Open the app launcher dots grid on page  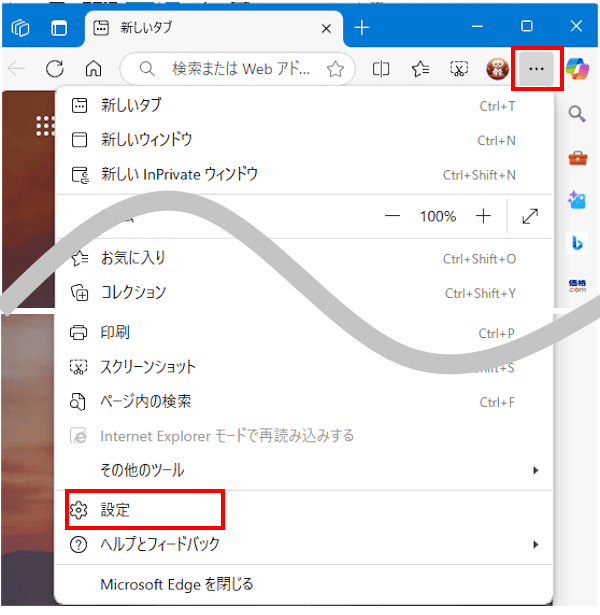(x=45, y=126)
